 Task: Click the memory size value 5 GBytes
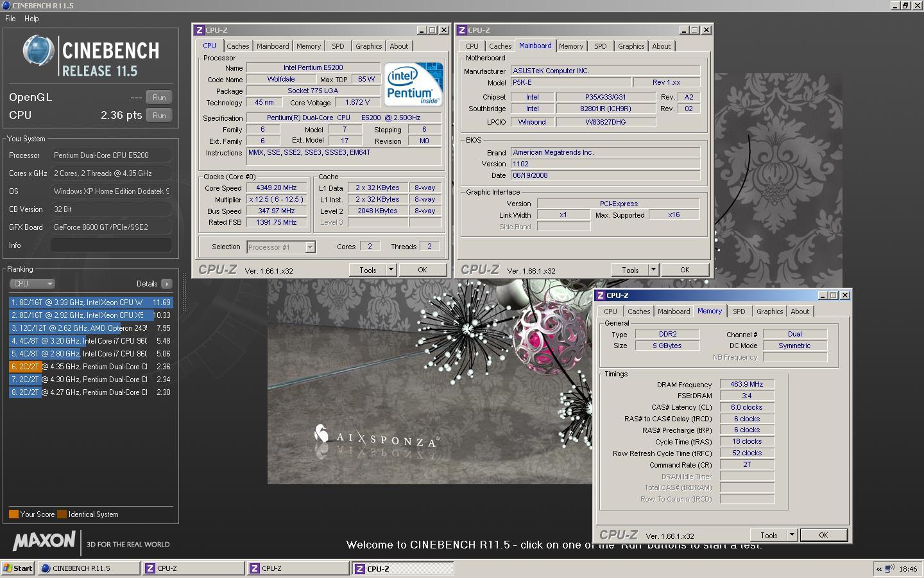tap(667, 346)
